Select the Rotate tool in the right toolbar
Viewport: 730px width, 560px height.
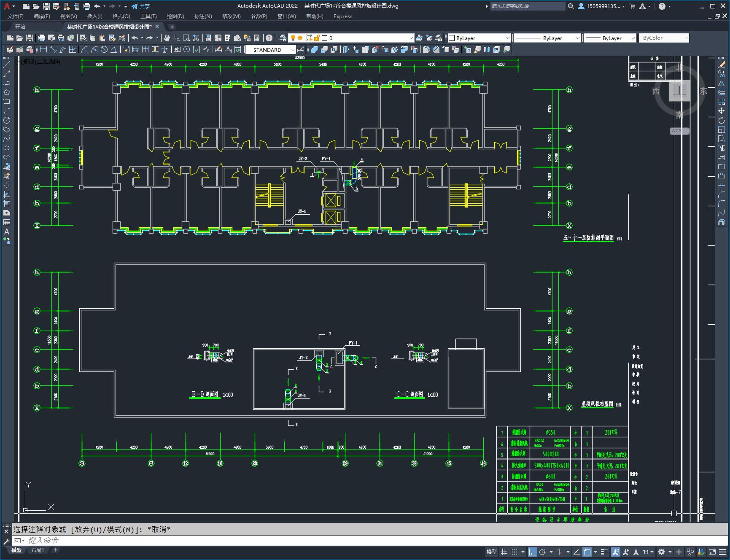coord(722,120)
